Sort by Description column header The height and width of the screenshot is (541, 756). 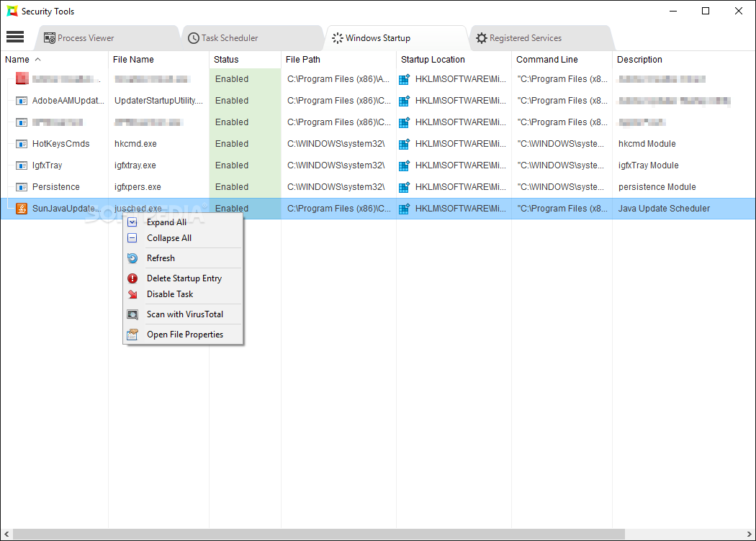pyautogui.click(x=684, y=59)
